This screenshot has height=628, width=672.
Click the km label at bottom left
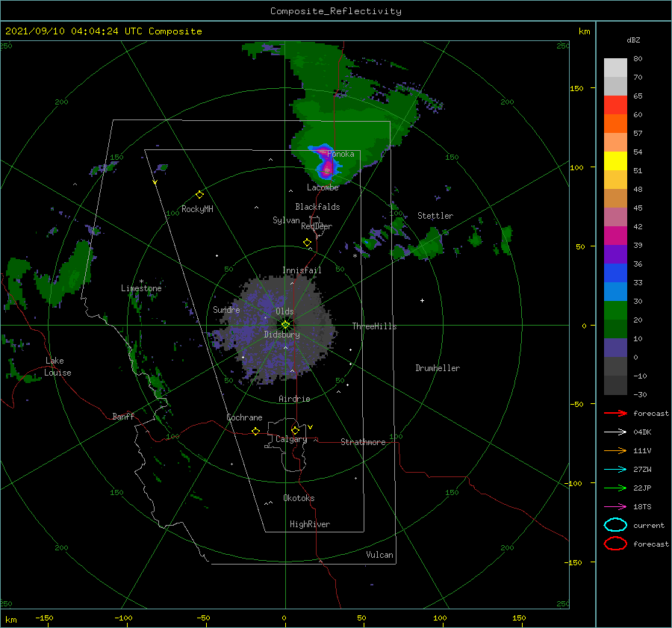10,620
